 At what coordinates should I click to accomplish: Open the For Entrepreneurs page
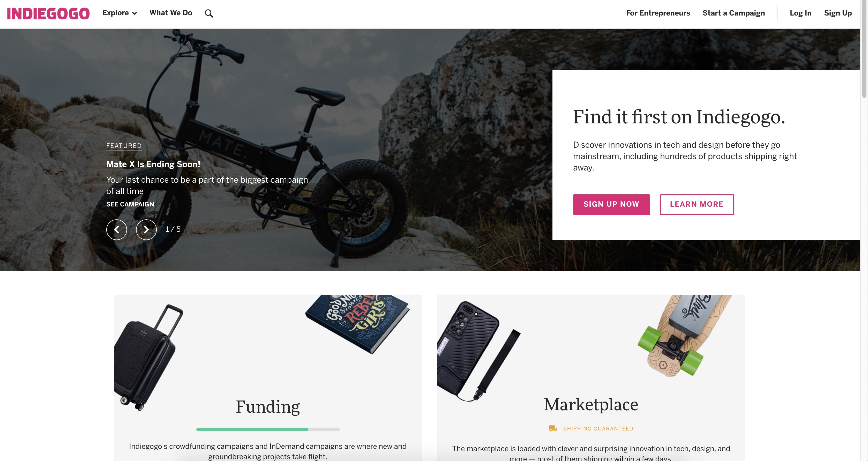(658, 13)
